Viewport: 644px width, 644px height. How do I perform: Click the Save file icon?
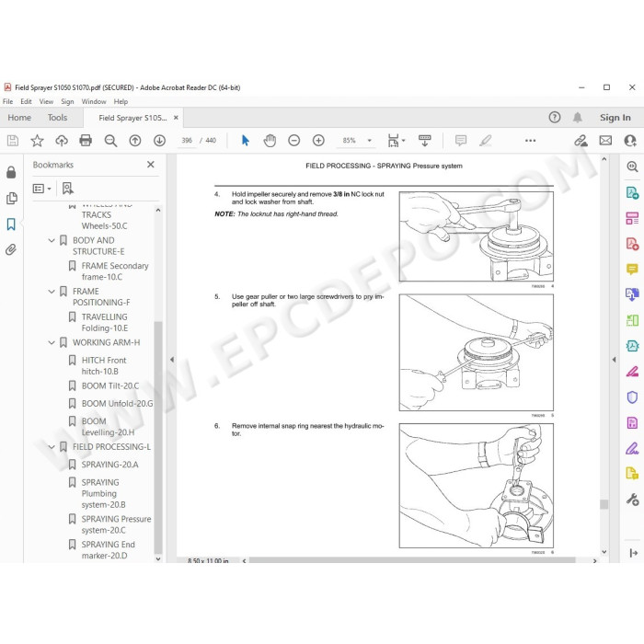coord(13,141)
